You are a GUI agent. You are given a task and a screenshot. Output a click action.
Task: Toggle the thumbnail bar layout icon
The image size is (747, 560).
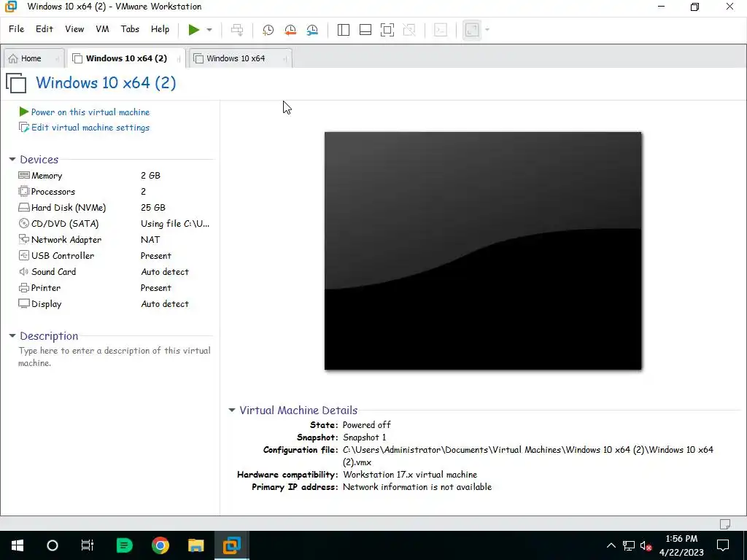coord(365,29)
